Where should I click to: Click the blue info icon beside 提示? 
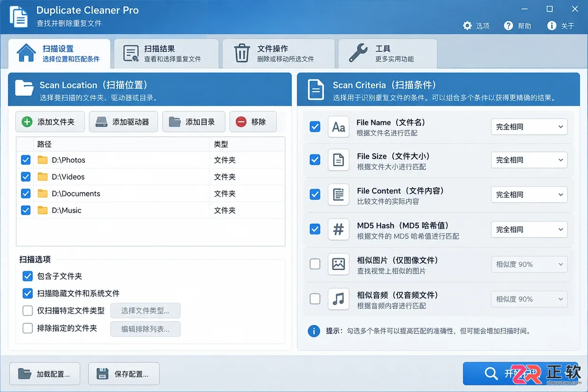tap(313, 331)
